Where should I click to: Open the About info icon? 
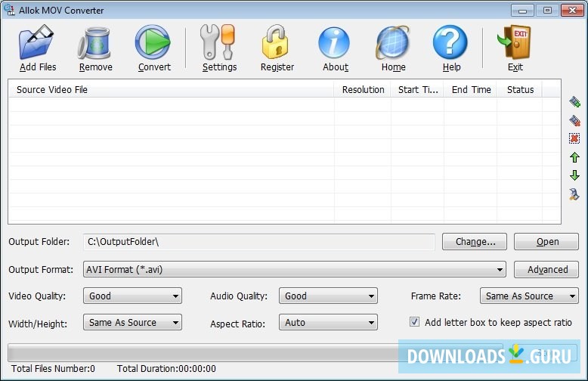[334, 43]
